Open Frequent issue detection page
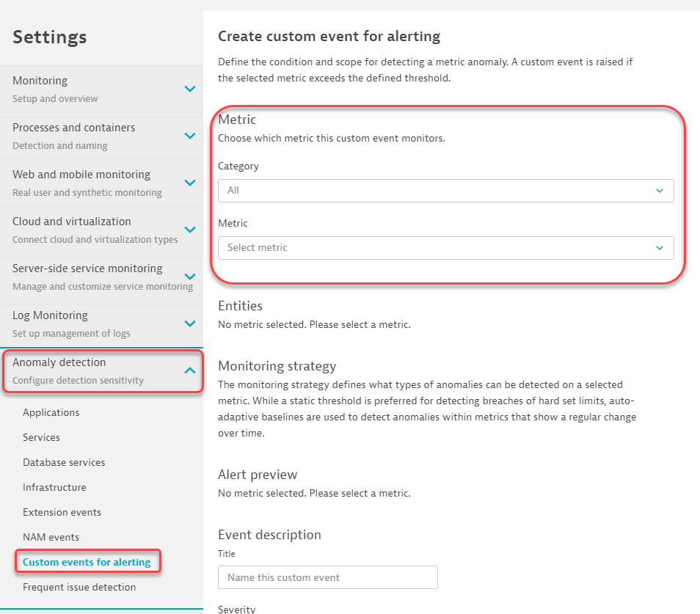This screenshot has width=700, height=614. [x=79, y=587]
